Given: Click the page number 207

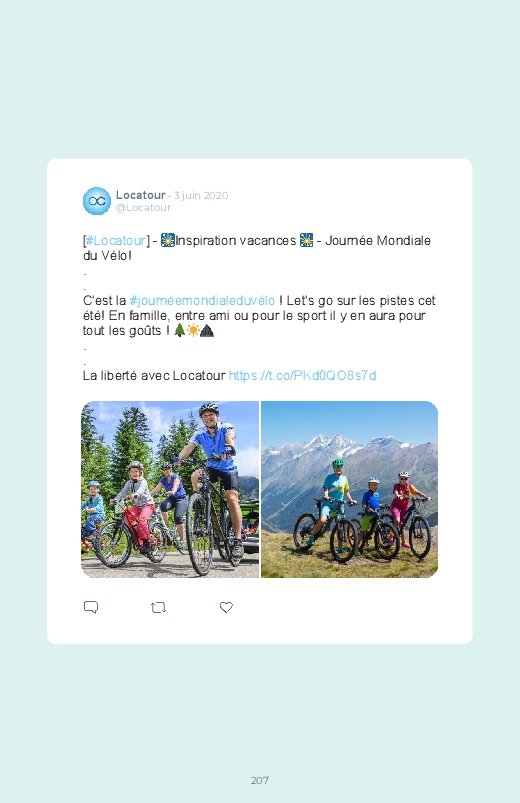Looking at the screenshot, I should point(260,780).
